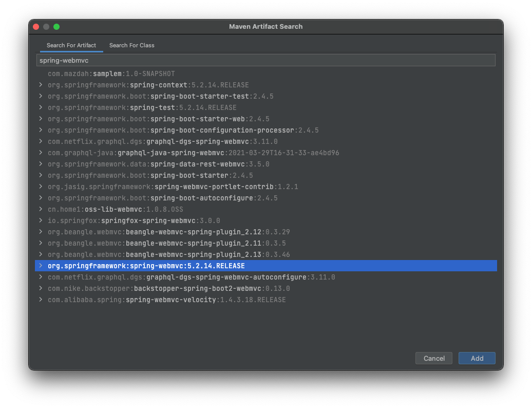
Task: Select spring-boot-autoconfigure:2.4.5 text
Action: [x=162, y=198]
